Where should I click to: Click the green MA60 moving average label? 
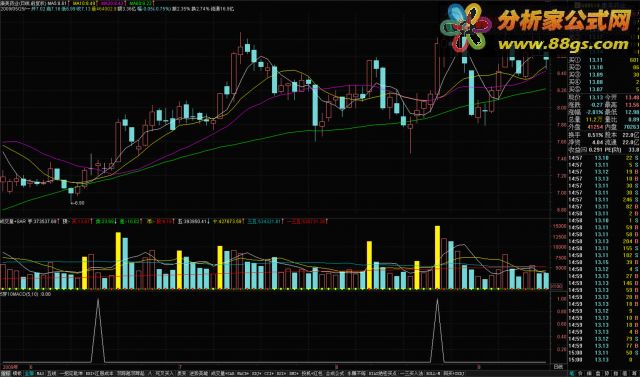click(x=140, y=3)
